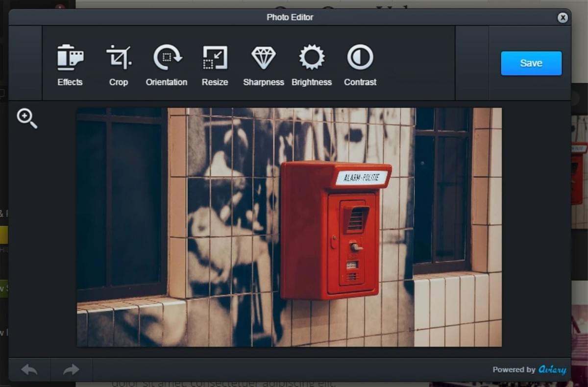Save the edited photo
588x387 pixels.
[x=531, y=63]
